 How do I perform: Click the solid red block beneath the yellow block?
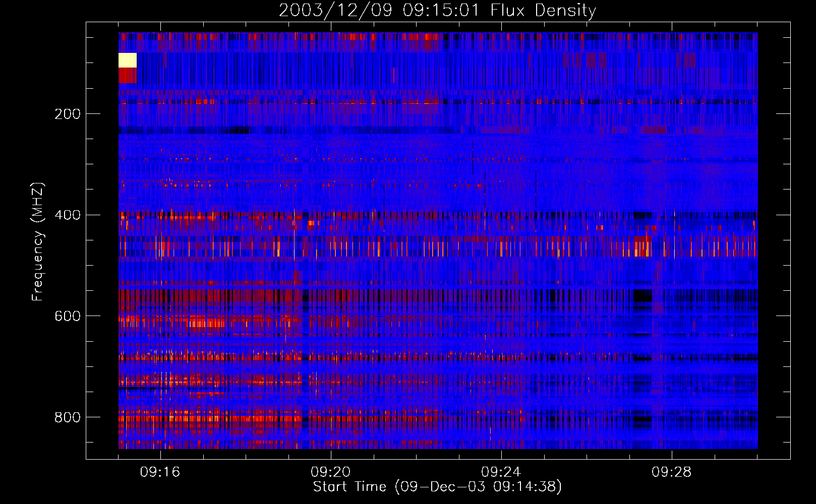pos(128,76)
